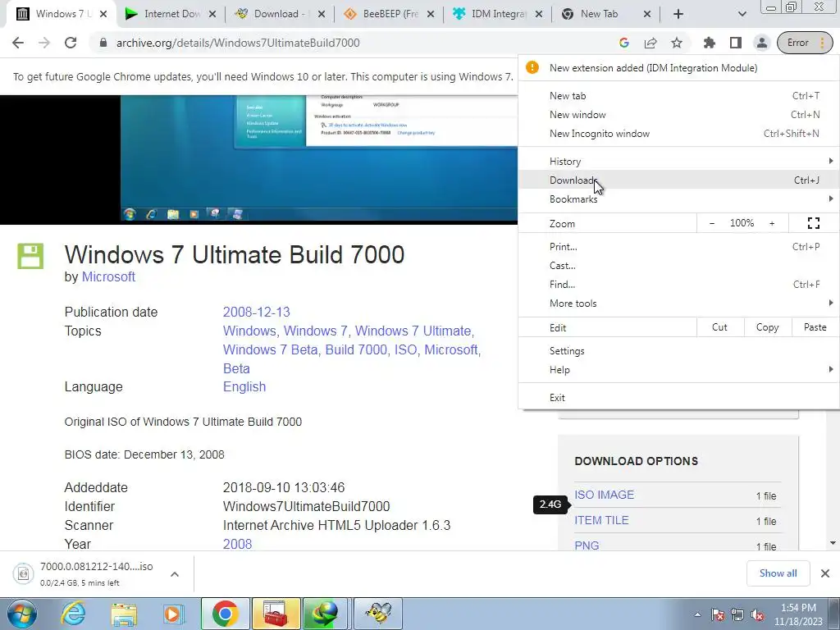Screen dimensions: 840x630
Task: Choose Cast from Chrome menu
Action: (678, 266)
